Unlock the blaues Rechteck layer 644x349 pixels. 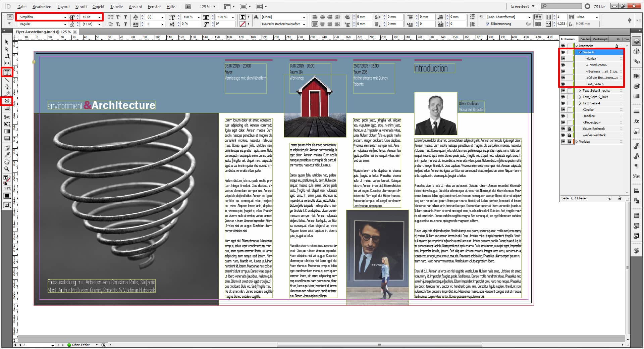569,129
